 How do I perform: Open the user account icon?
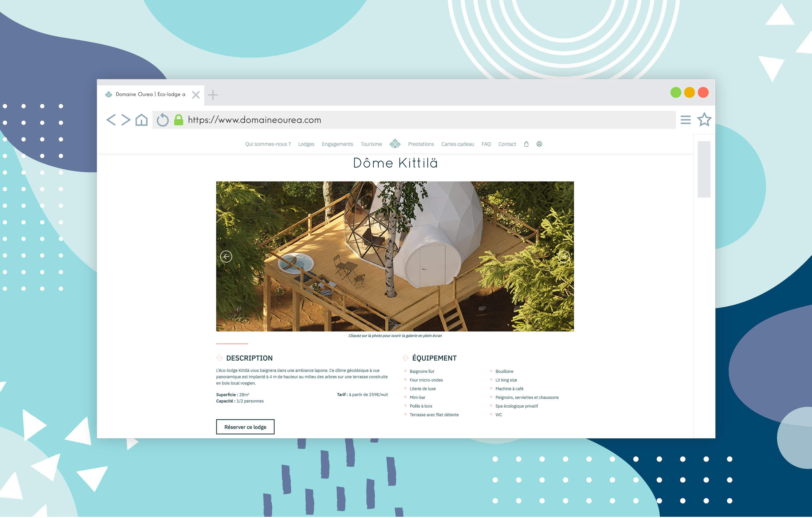[x=539, y=144]
